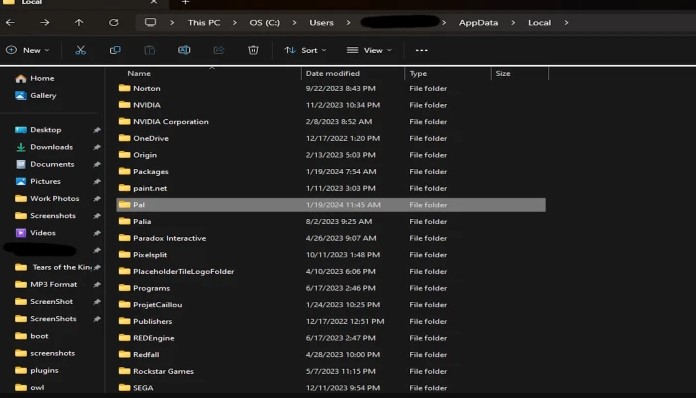Navigate to Users breadcrumb
The height and width of the screenshot is (398, 696).
tap(321, 23)
